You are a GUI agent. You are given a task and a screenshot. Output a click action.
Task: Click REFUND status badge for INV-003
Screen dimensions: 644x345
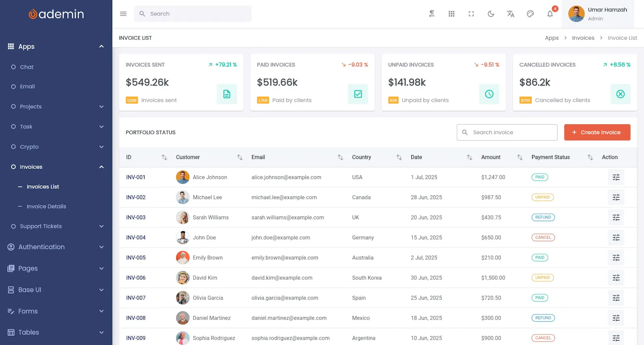pos(543,218)
